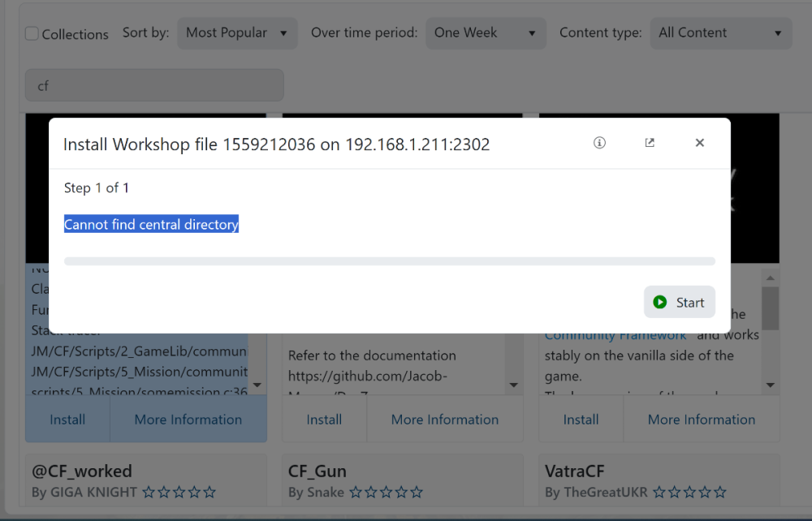Image resolution: width=812 pixels, height=521 pixels.
Task: Click Install on the first workshop card
Action: click(x=67, y=420)
